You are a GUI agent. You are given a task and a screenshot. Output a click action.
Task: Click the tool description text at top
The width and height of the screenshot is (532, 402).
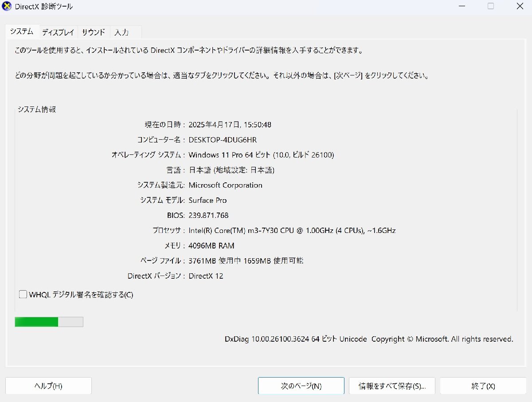pos(191,50)
